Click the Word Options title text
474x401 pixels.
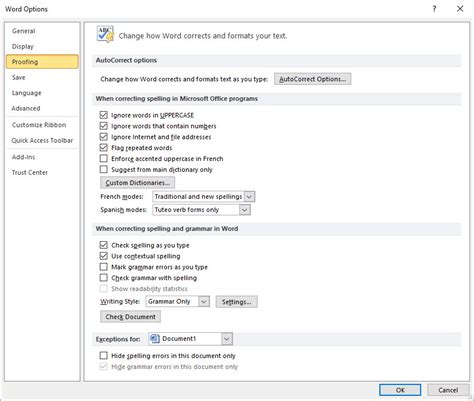26,9
